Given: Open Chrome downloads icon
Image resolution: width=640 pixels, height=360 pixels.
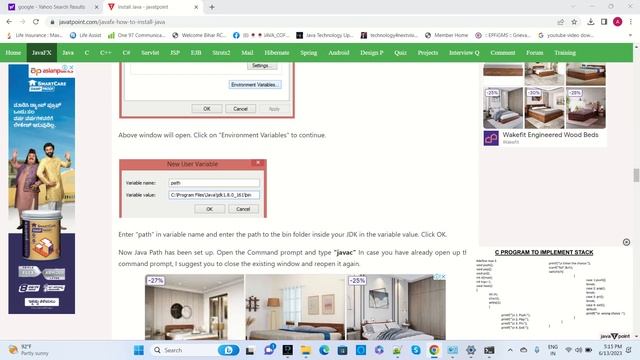Looking at the screenshot, I should (x=591, y=22).
